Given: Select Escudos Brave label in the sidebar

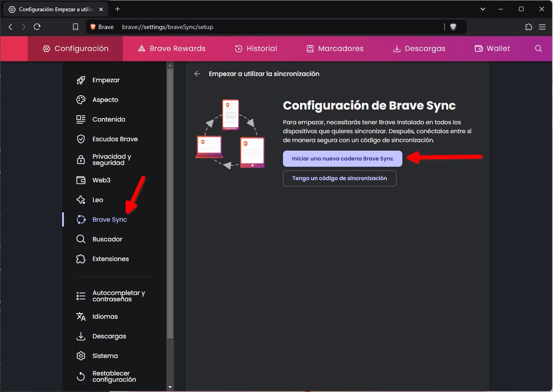Looking at the screenshot, I should (115, 139).
